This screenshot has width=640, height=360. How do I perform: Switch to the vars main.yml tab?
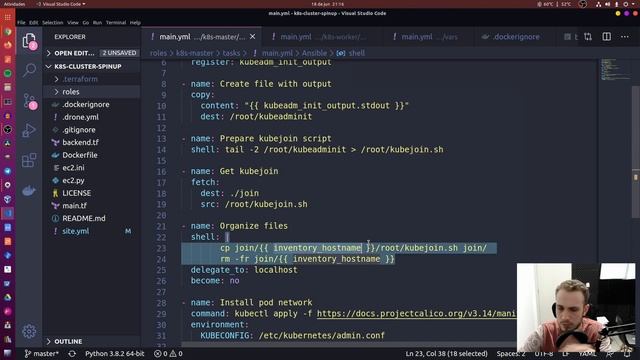coord(428,37)
